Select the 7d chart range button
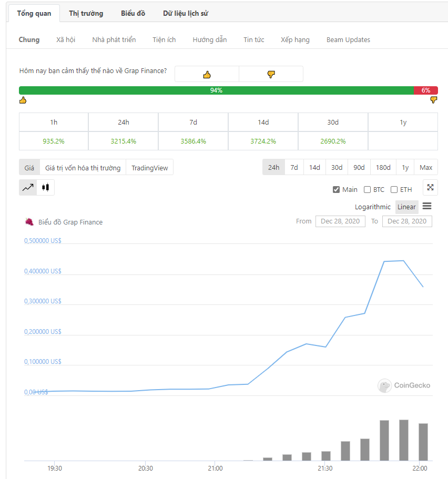The image size is (448, 479). pos(294,168)
